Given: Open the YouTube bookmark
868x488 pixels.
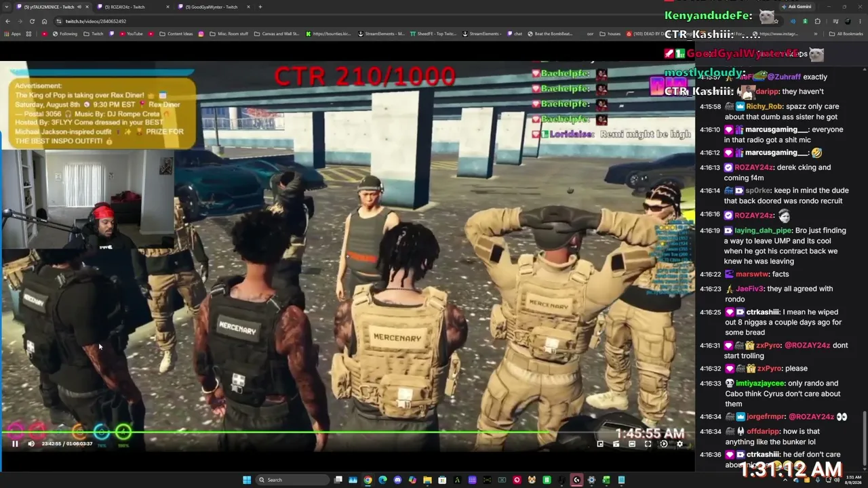Looking at the screenshot, I should click(131, 33).
